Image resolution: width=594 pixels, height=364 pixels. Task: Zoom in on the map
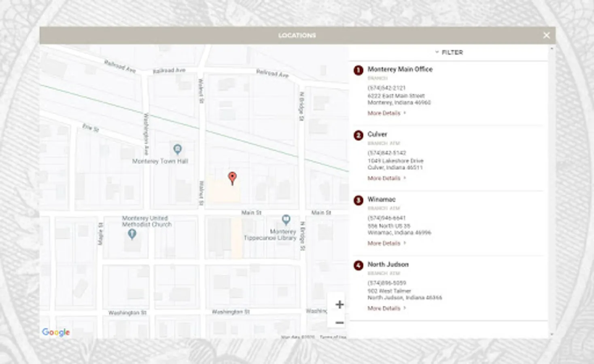(x=339, y=305)
